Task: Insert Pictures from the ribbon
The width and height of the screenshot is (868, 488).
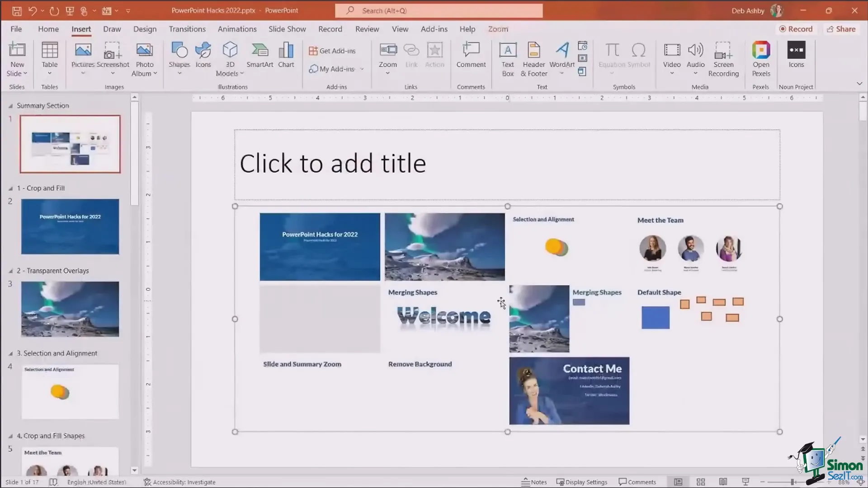Action: (83, 59)
